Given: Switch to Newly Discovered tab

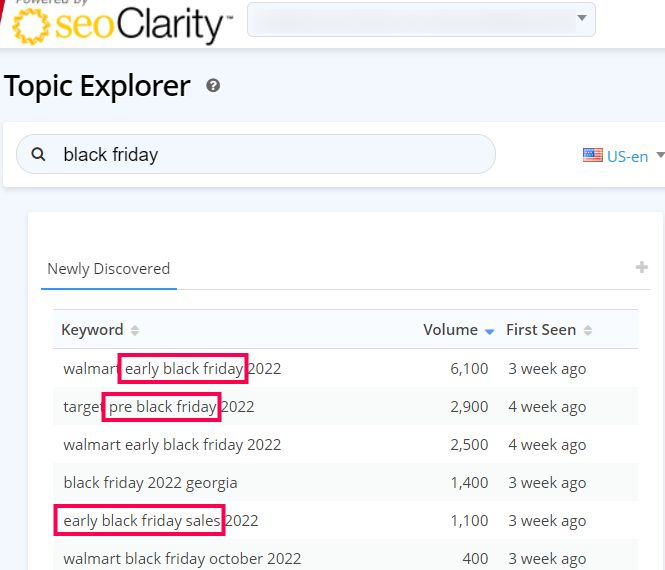Looking at the screenshot, I should [x=109, y=269].
